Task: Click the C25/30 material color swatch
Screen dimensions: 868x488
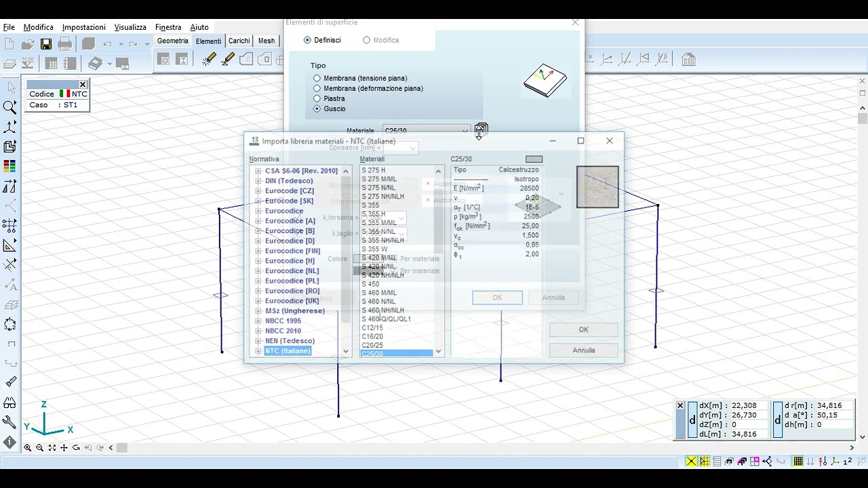Action: (x=534, y=159)
